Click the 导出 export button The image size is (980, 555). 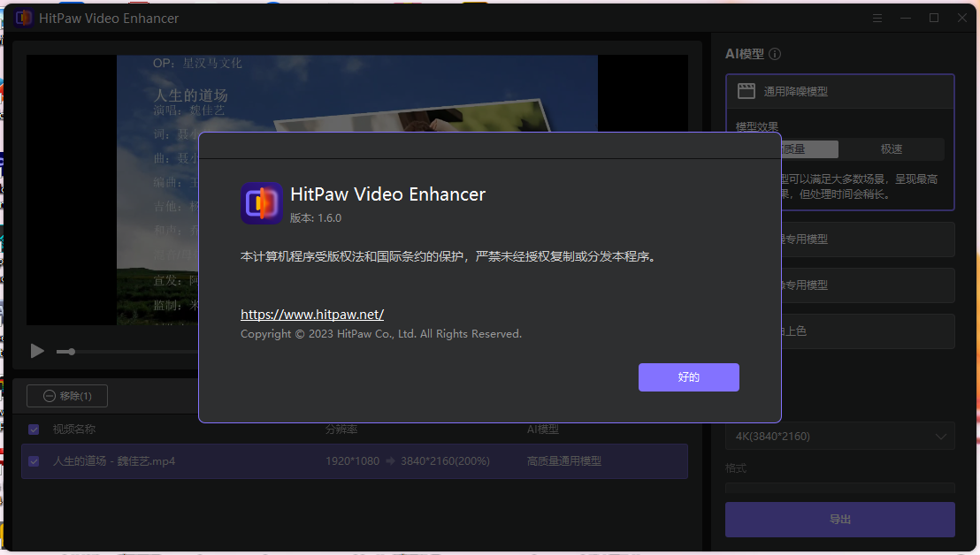point(840,520)
